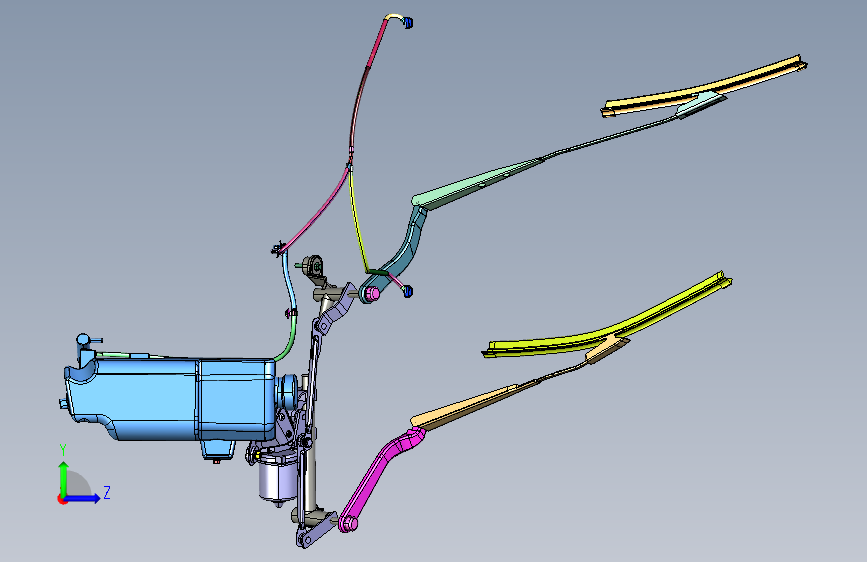Viewport: 867px width, 562px height.
Task: Select the magenta pivot end of lower arm
Action: [348, 523]
